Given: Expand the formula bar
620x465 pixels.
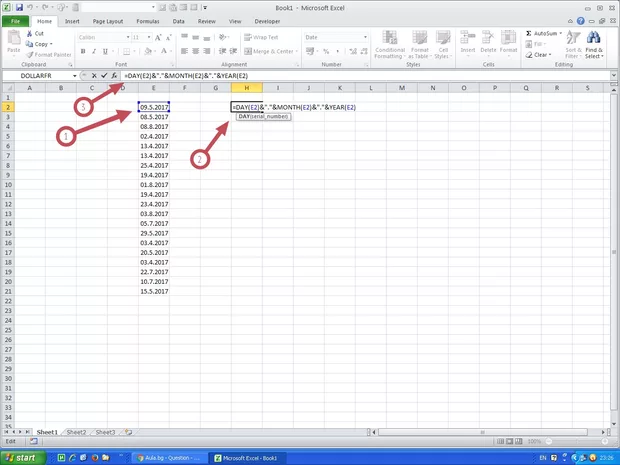Looking at the screenshot, I should (x=614, y=75).
